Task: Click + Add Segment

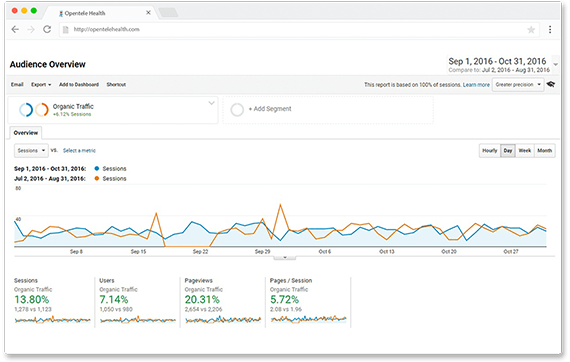Action: click(x=270, y=109)
